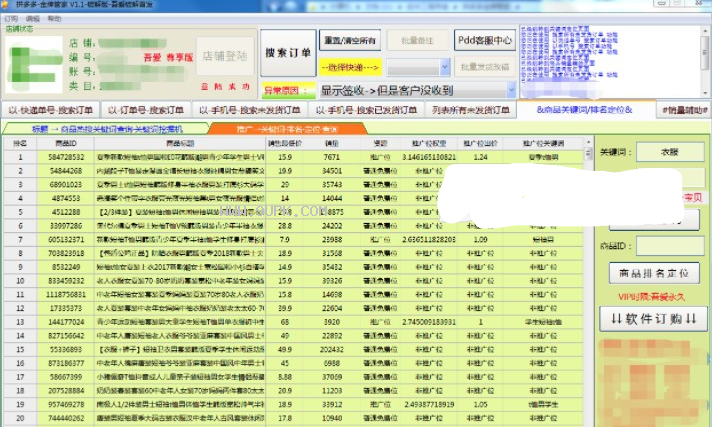Select product ID 584728532 in row 1
This screenshot has height=427, width=712.
pyautogui.click(x=66, y=157)
